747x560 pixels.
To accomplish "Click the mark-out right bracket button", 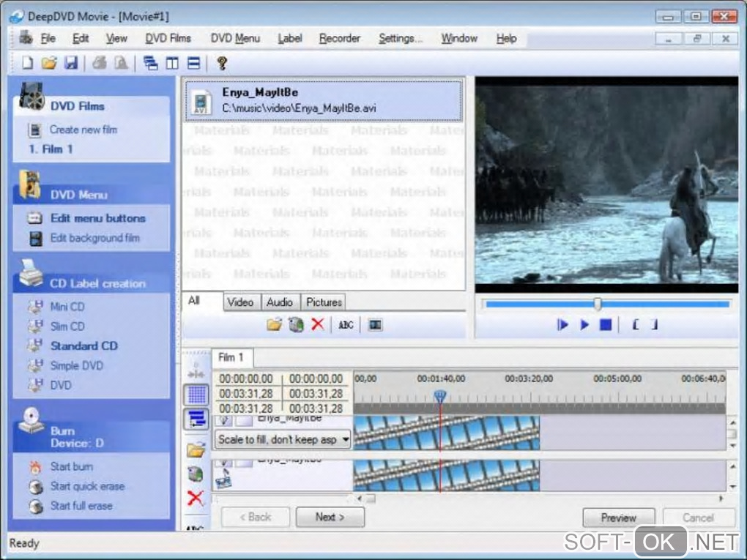I will [x=655, y=325].
